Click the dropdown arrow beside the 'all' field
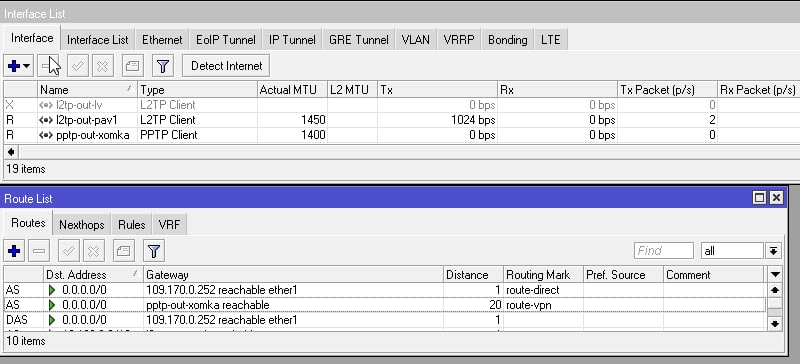The image size is (800, 364). [773, 251]
